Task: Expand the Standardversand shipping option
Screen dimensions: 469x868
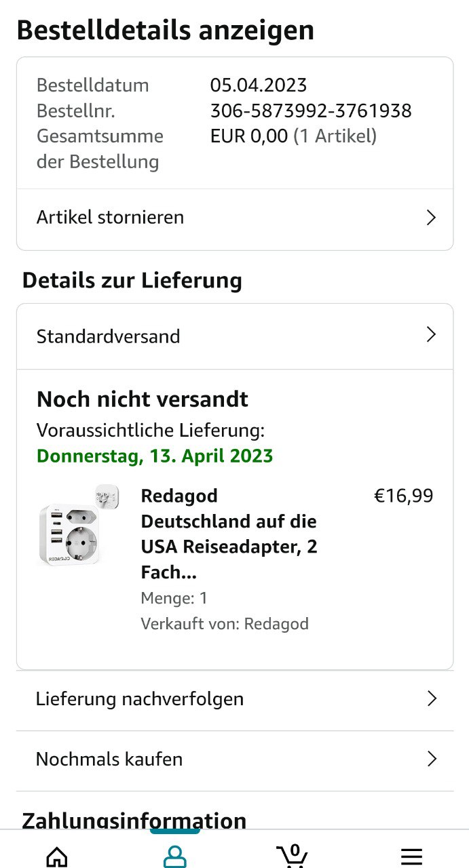Action: coord(430,335)
